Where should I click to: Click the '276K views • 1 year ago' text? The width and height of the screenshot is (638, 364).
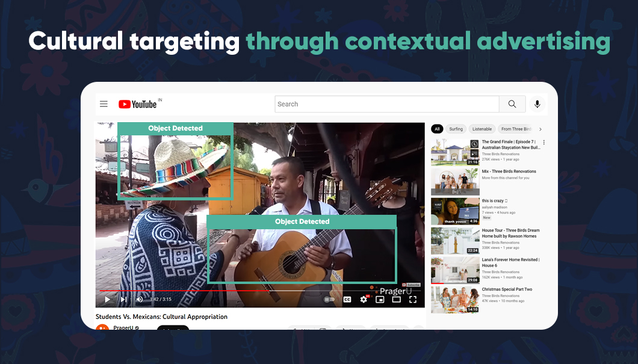501,159
